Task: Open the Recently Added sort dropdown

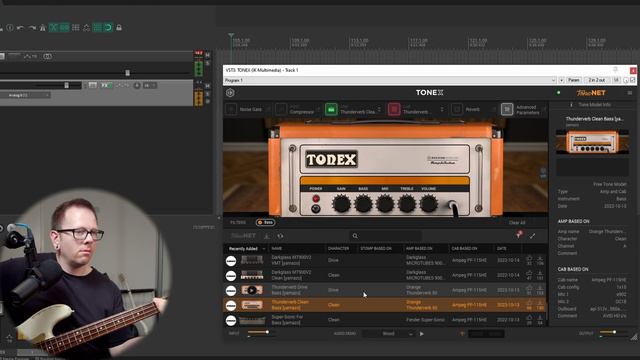Action: 247,249
